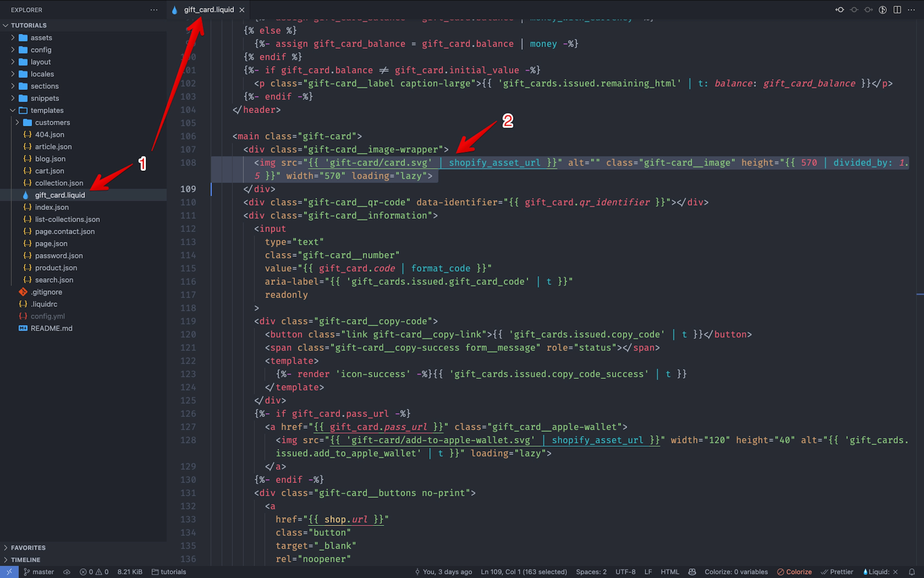Open next revision with right-arrow commit icon

[868, 10]
